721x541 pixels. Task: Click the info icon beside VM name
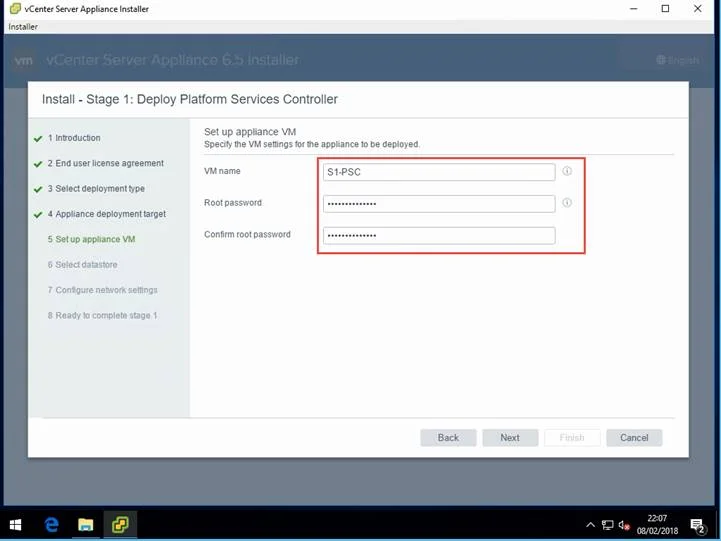pos(567,171)
